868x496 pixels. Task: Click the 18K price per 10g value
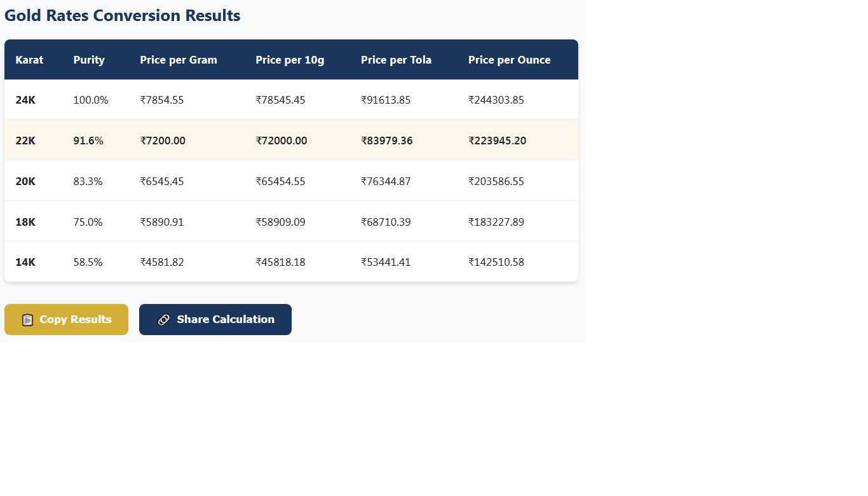click(x=280, y=222)
